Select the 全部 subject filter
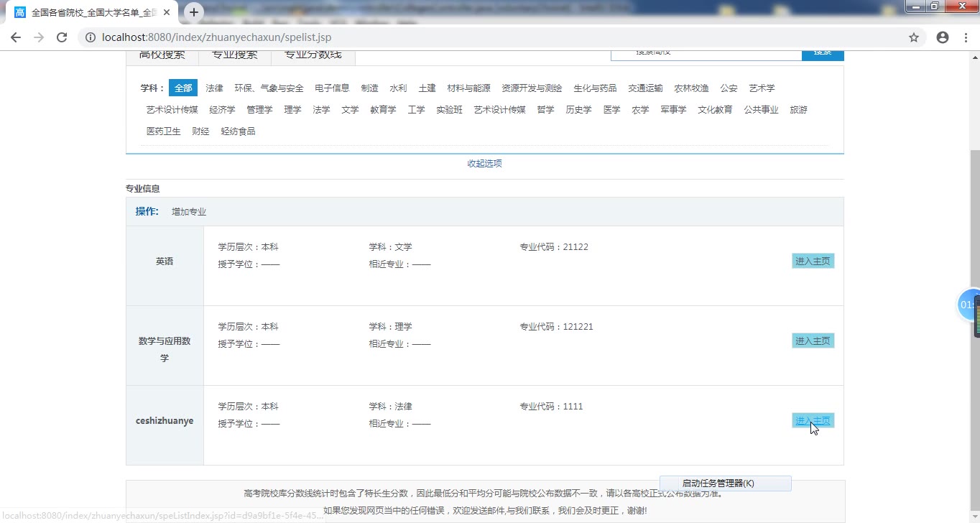This screenshot has width=980, height=523. [183, 88]
